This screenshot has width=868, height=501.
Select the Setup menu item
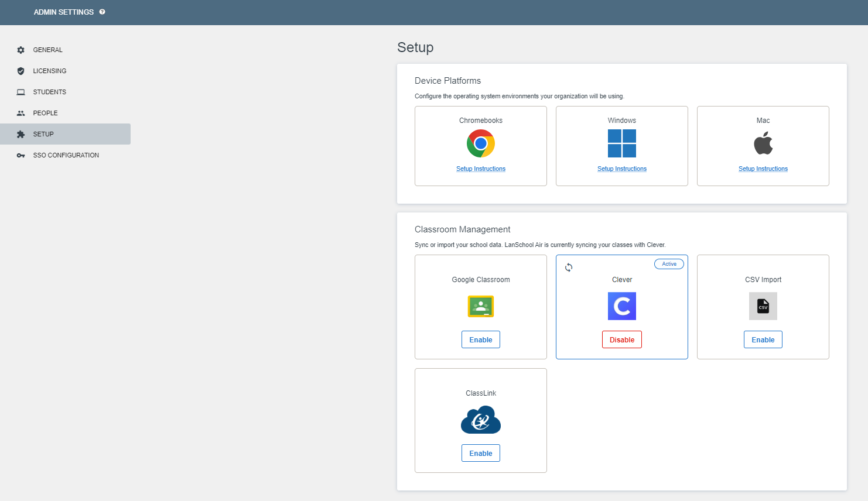click(65, 134)
